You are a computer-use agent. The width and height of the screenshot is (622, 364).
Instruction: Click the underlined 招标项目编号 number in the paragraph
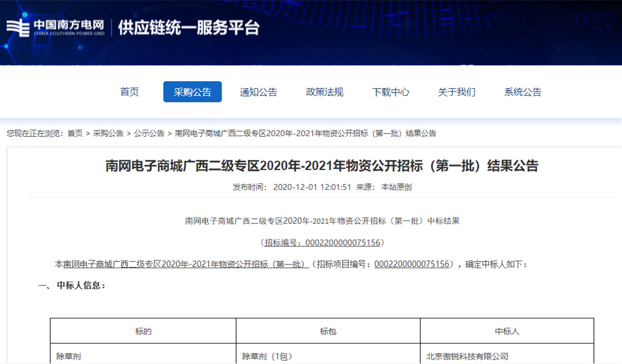412,264
